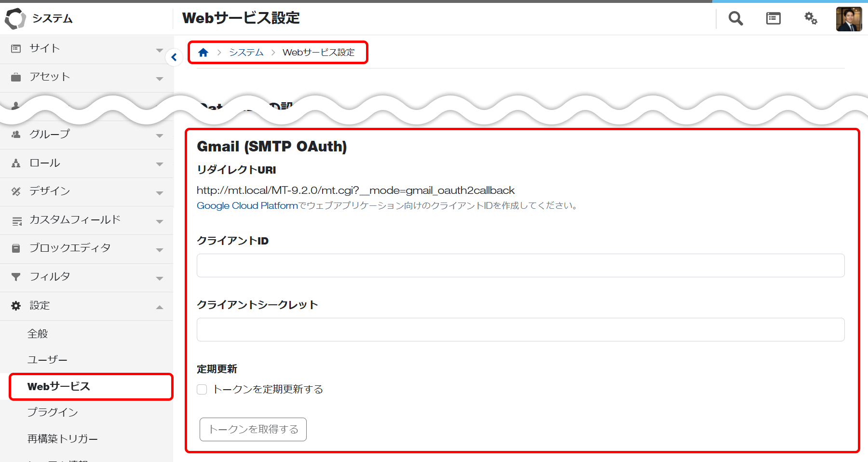Click the リダイレクトURI label
This screenshot has height=462, width=868.
(x=236, y=170)
